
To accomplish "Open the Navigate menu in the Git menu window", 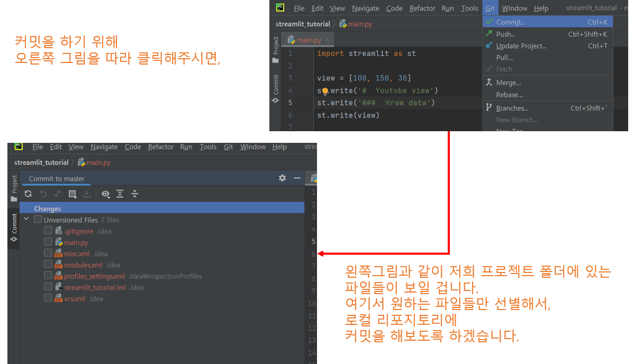I will (366, 8).
